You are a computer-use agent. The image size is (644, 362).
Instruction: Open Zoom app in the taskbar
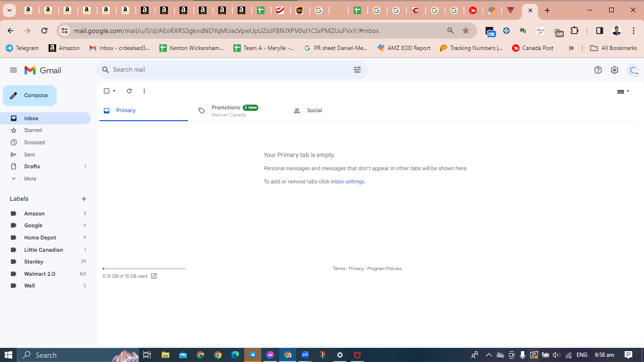click(x=305, y=355)
